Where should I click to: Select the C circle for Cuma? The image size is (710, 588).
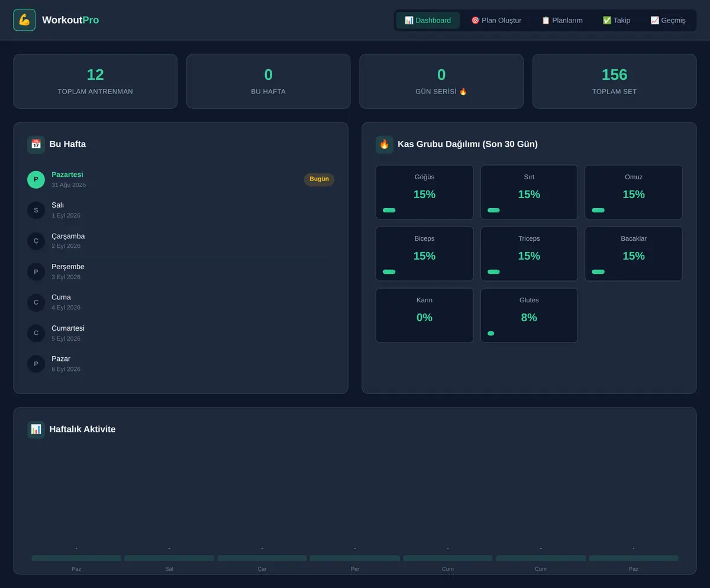point(36,302)
